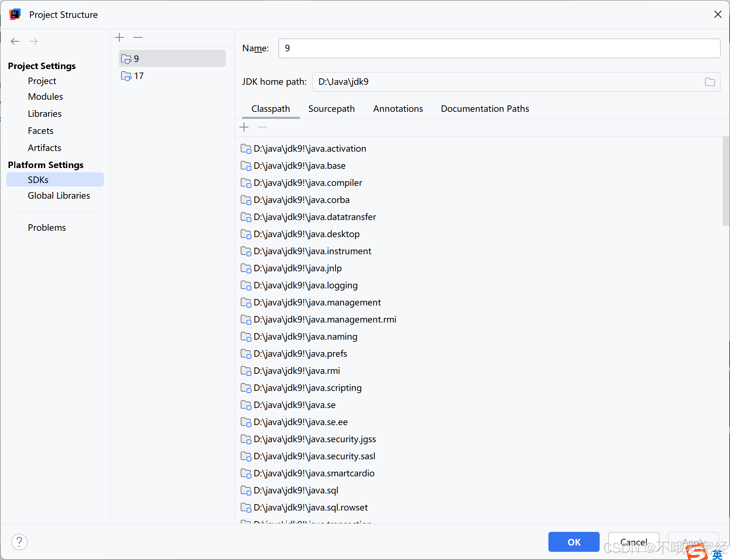Click the add classpath entry plus icon
This screenshot has width=730, height=560.
click(244, 127)
